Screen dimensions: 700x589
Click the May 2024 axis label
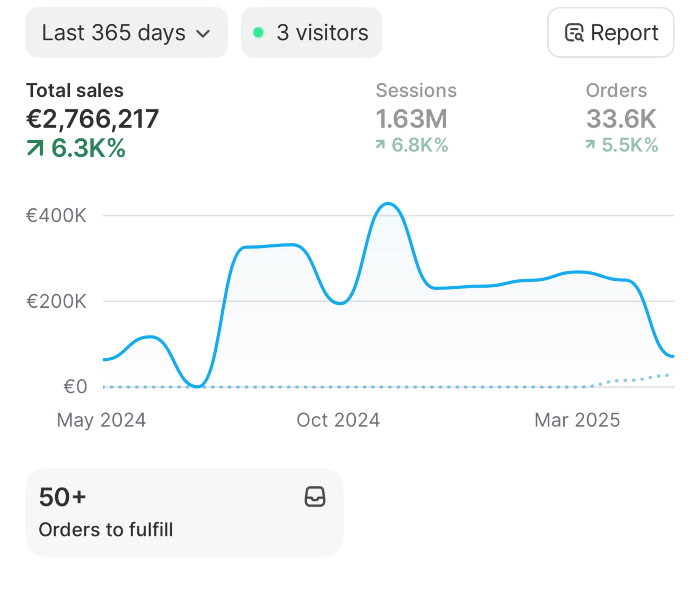click(101, 420)
